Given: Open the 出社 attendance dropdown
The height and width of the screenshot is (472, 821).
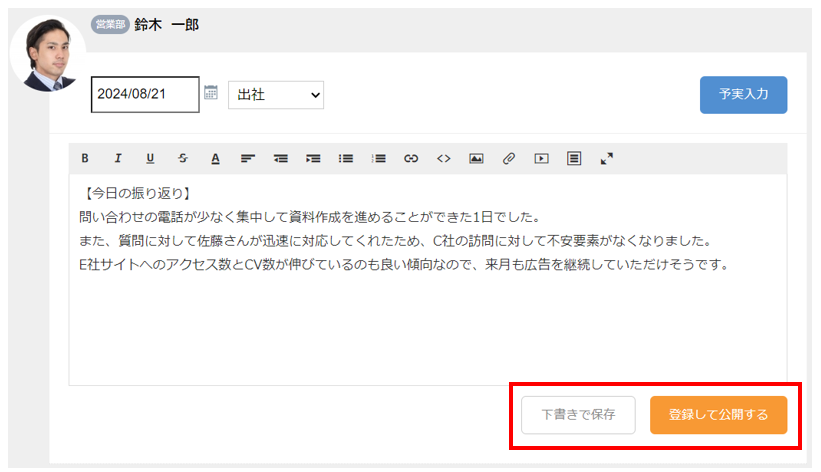Looking at the screenshot, I should 276,95.
